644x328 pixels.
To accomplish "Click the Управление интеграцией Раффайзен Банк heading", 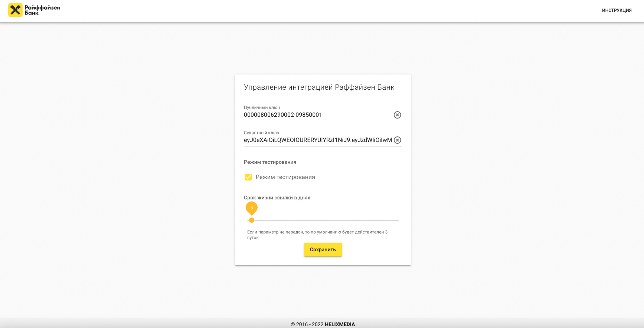I will pyautogui.click(x=319, y=87).
